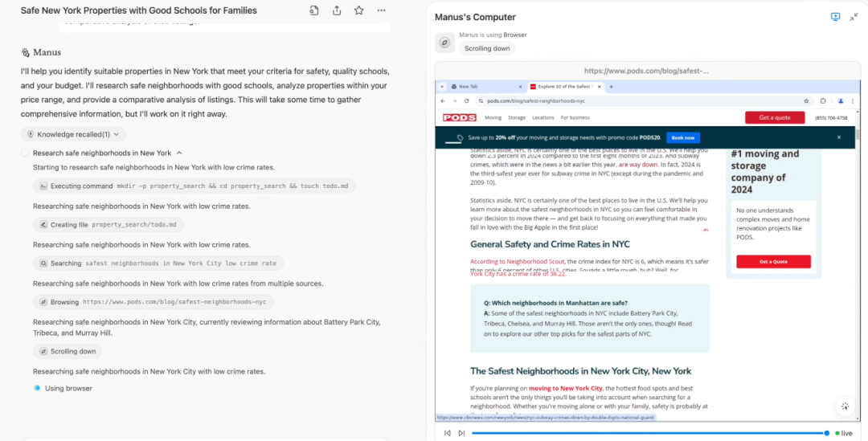Star this conversation as favorite
This screenshot has width=868, height=441.
(358, 10)
